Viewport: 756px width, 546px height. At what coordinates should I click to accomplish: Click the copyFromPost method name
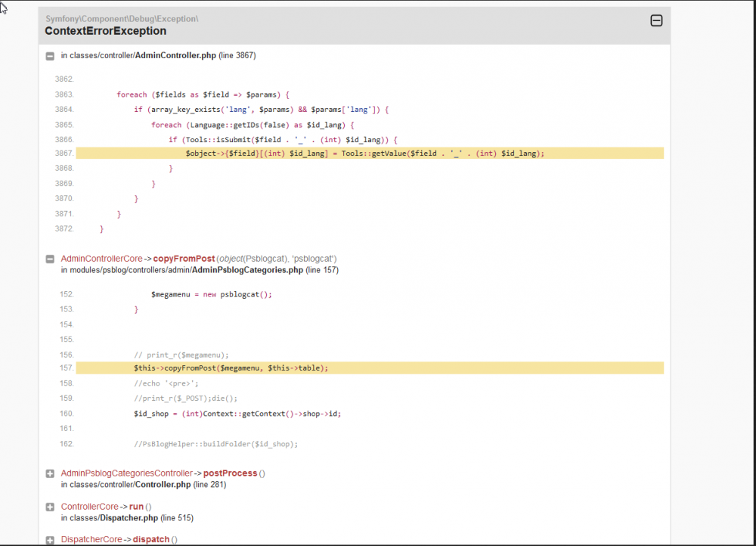[184, 259]
